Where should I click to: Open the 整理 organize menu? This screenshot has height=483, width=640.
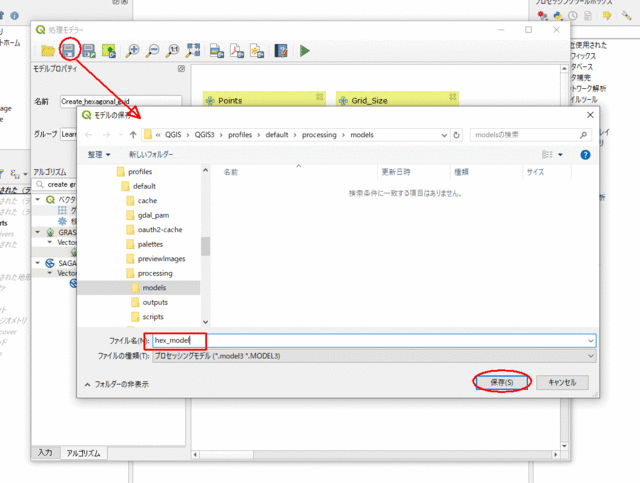point(99,154)
